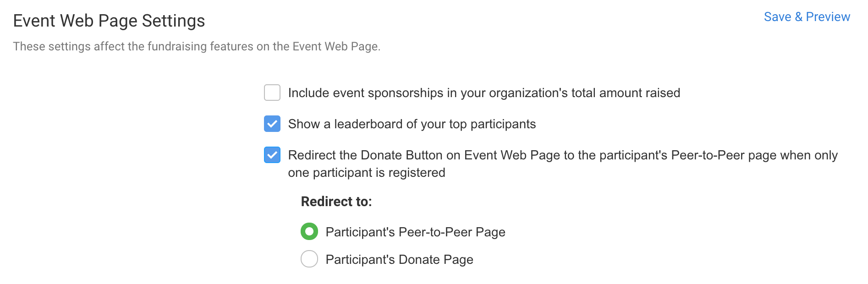Click the white checkmark icon beside Redirect option
This screenshot has width=868, height=284.
pyautogui.click(x=272, y=155)
